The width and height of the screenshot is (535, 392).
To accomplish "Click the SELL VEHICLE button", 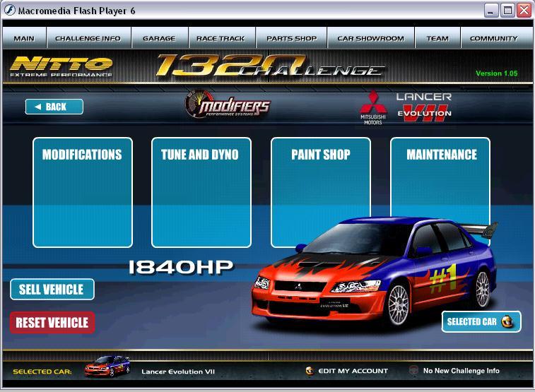I will (x=52, y=290).
